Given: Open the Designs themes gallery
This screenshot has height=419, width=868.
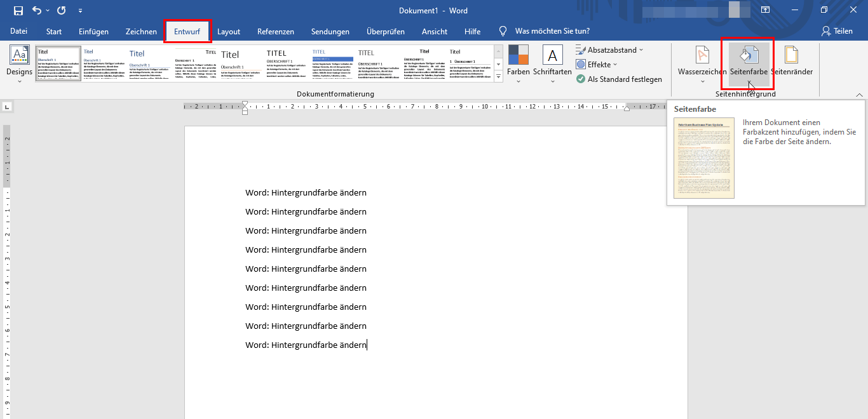Looking at the screenshot, I should click(x=19, y=64).
